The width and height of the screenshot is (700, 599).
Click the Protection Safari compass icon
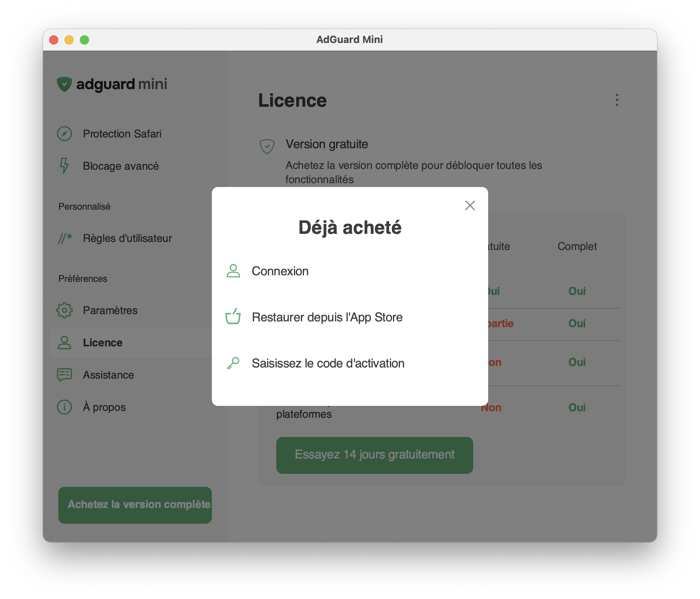64,134
